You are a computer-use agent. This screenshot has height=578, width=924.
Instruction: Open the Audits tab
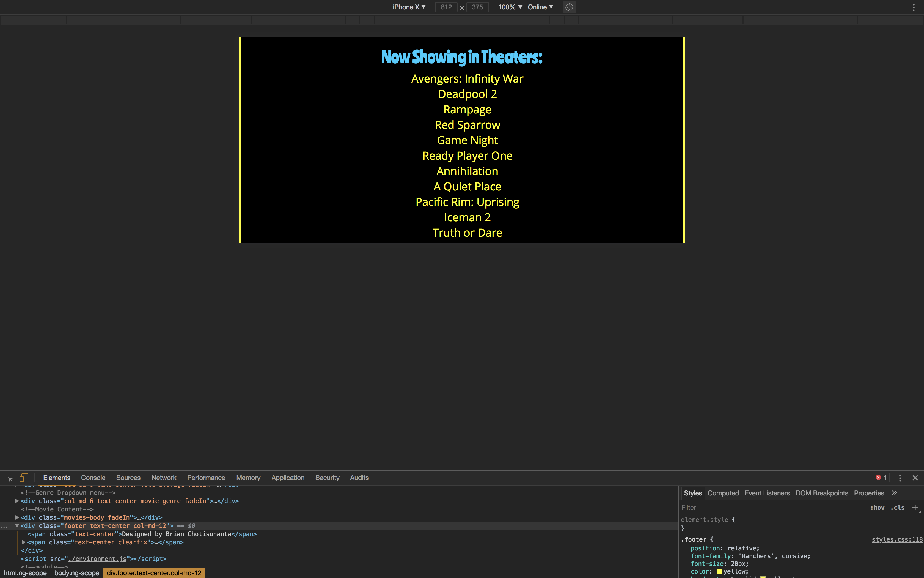point(359,478)
